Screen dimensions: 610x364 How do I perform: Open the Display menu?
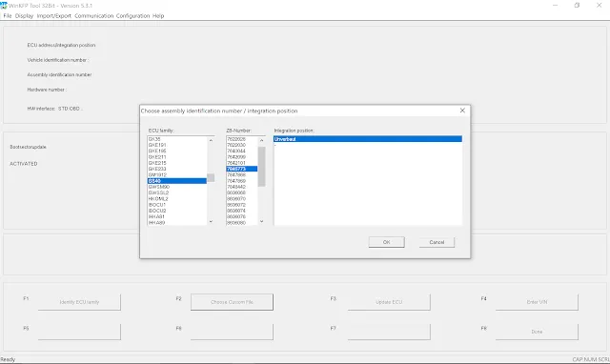tap(24, 16)
